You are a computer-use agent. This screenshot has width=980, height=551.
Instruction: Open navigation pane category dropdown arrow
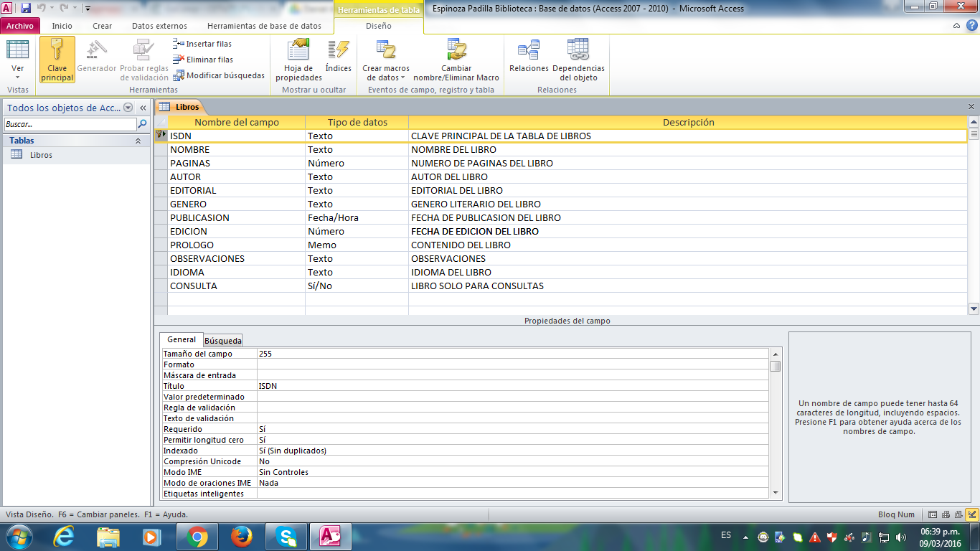[128, 108]
